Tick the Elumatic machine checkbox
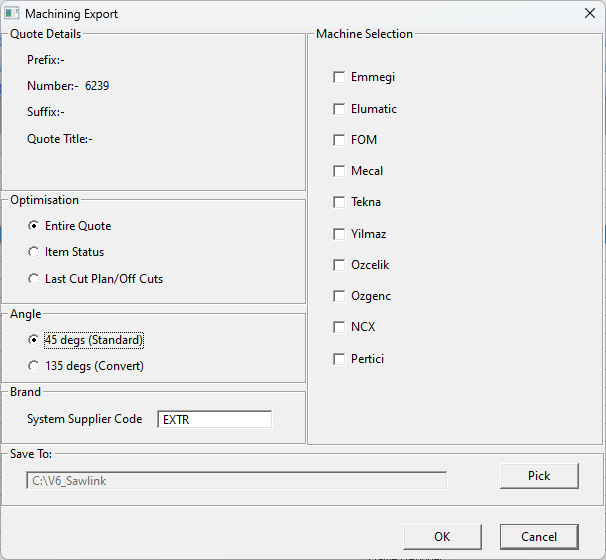 [340, 109]
